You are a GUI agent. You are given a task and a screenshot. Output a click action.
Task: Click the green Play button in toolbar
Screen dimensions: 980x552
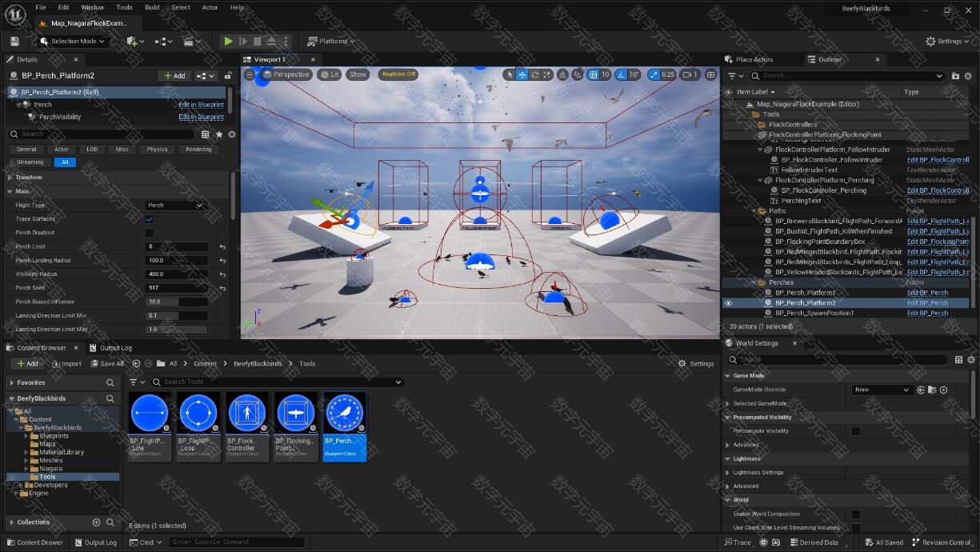228,41
